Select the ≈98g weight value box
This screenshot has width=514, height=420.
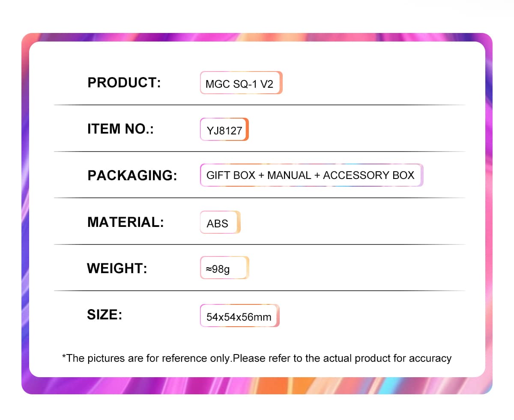224,268
